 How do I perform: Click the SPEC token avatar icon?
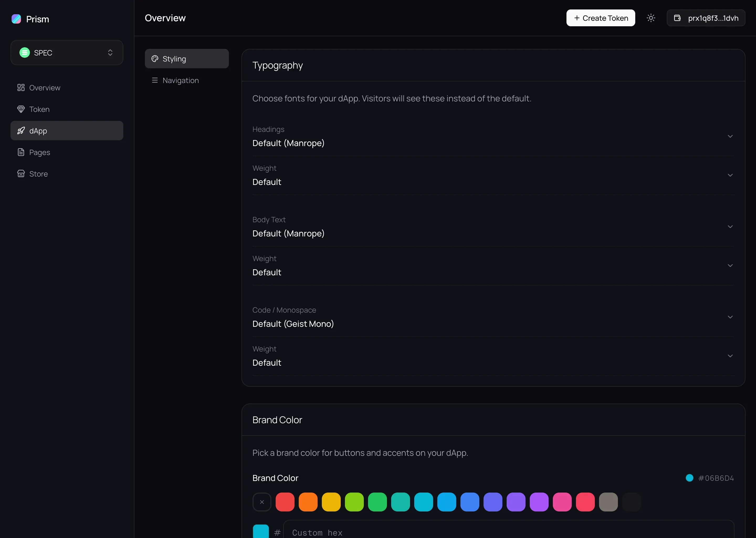click(24, 53)
